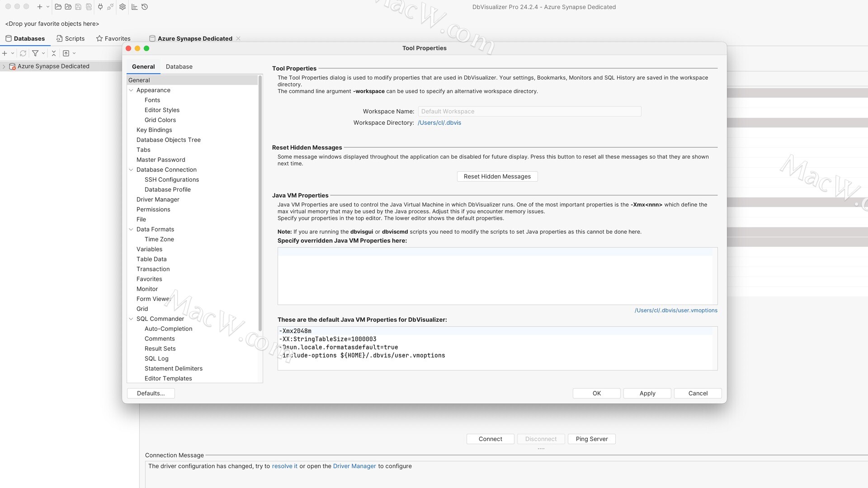Select the Permissions category
The image size is (868, 488).
[153, 210]
